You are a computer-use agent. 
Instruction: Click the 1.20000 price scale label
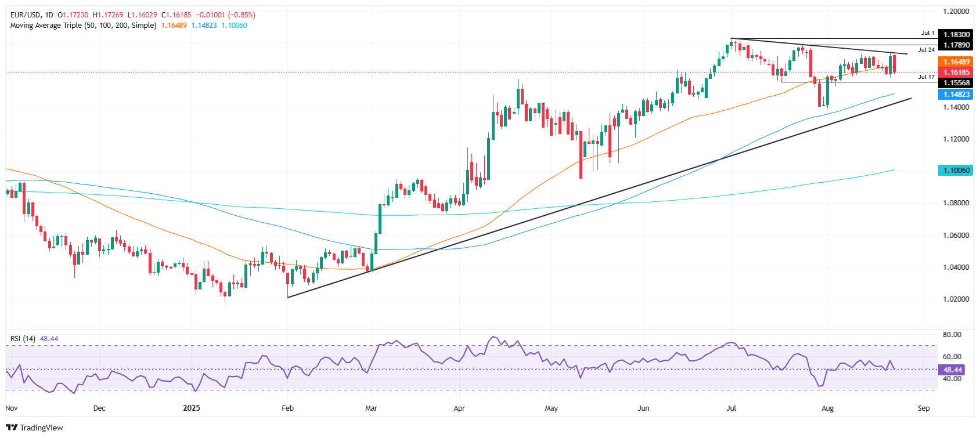click(956, 11)
